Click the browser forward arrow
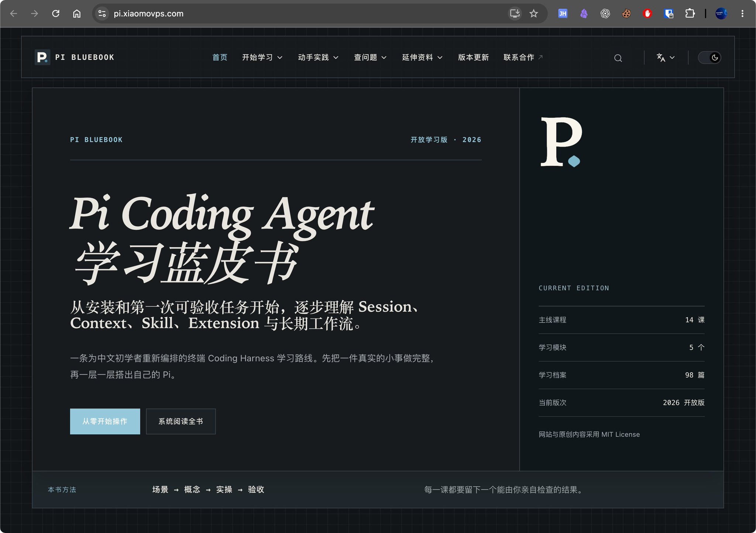 tap(35, 14)
